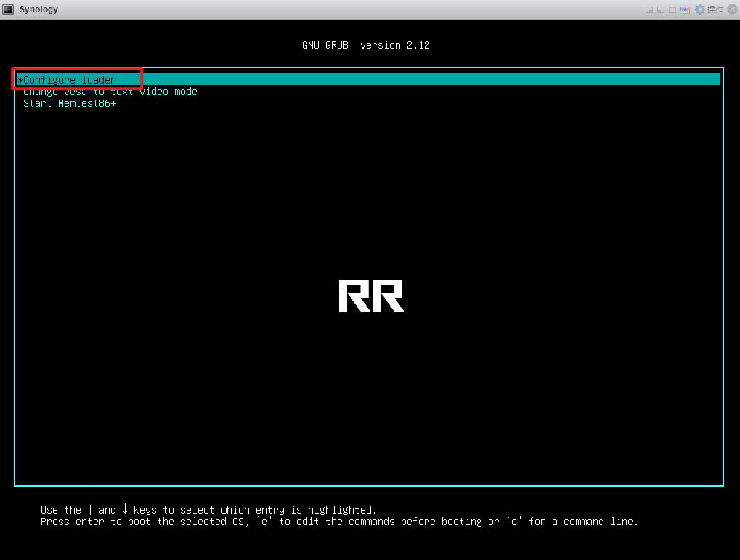The image size is (740, 560).
Task: Open the 操作 actions menu label
Action: point(715,9)
